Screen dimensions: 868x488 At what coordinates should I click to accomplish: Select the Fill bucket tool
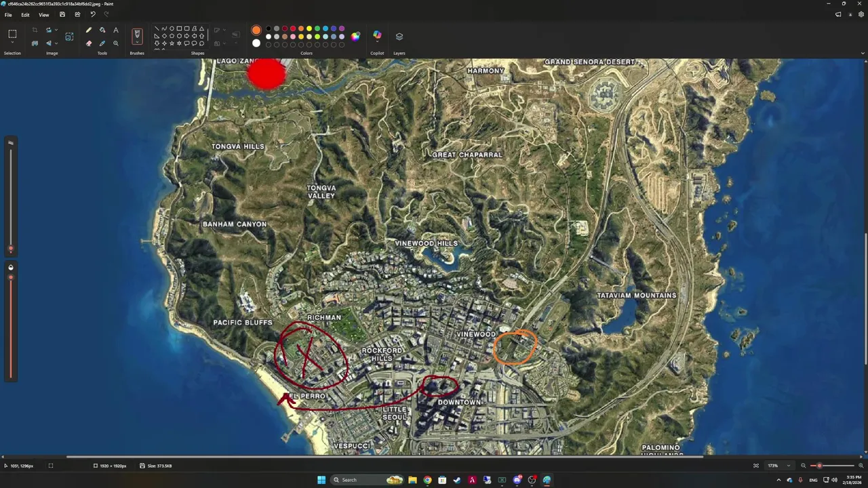[x=102, y=30]
